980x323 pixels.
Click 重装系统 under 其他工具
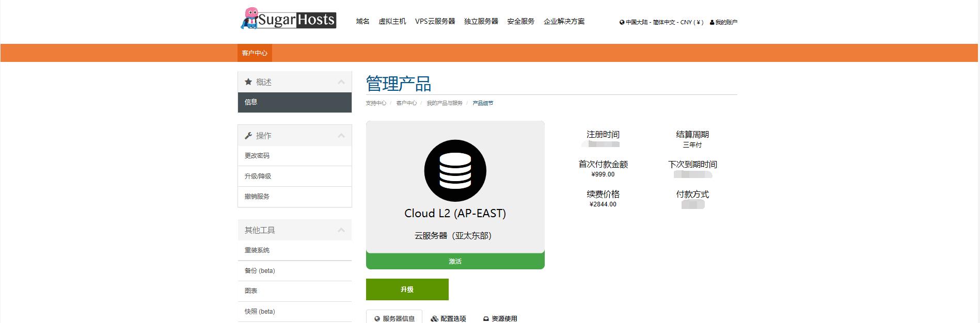[x=295, y=250]
